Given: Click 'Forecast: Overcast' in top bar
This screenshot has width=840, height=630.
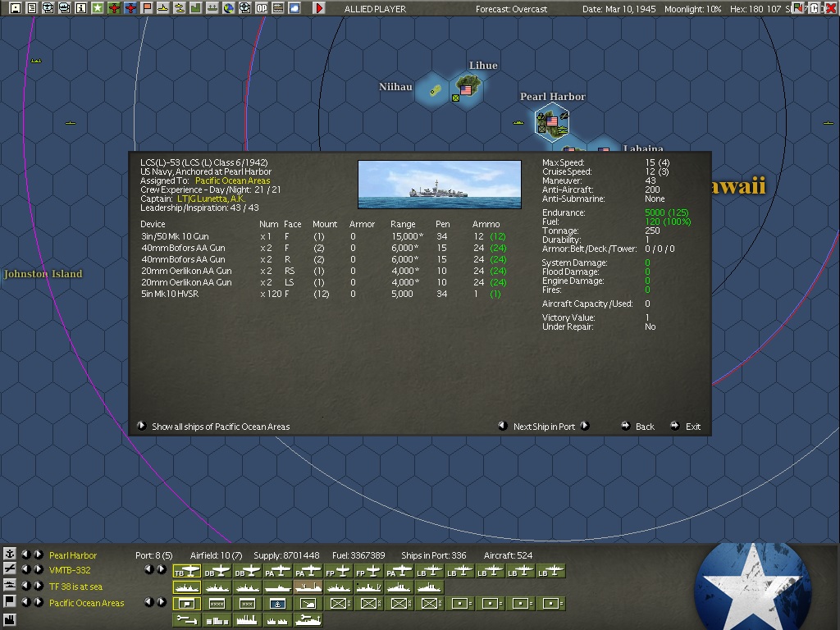Looking at the screenshot, I should tap(512, 9).
